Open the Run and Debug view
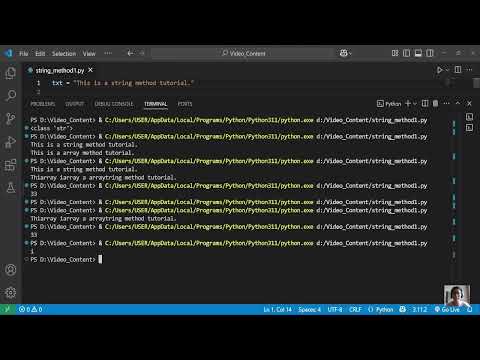 11,142
